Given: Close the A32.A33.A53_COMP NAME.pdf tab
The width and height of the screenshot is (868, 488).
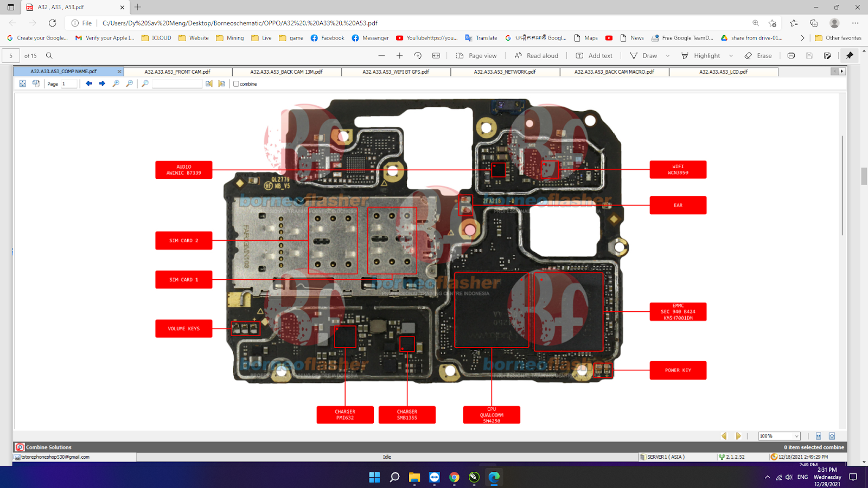Looking at the screenshot, I should click(119, 72).
